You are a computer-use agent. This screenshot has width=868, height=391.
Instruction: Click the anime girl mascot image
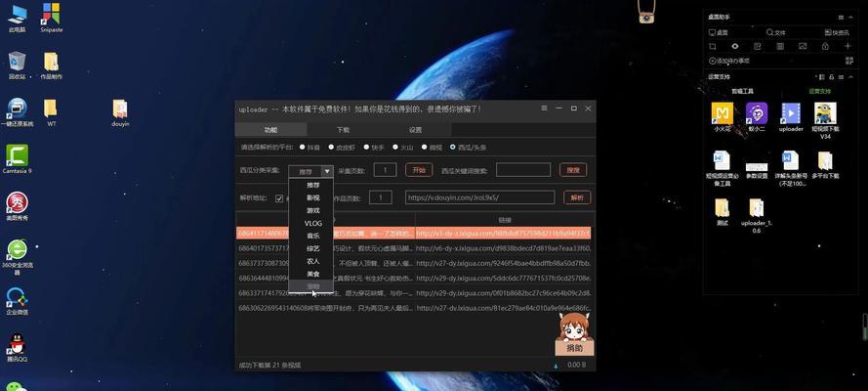tap(574, 326)
